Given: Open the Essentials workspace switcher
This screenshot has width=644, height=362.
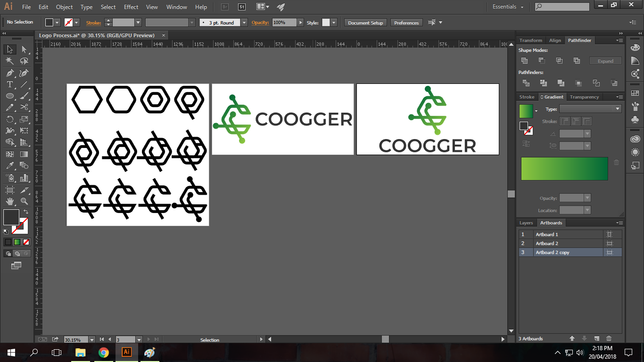Looking at the screenshot, I should tap(508, 7).
